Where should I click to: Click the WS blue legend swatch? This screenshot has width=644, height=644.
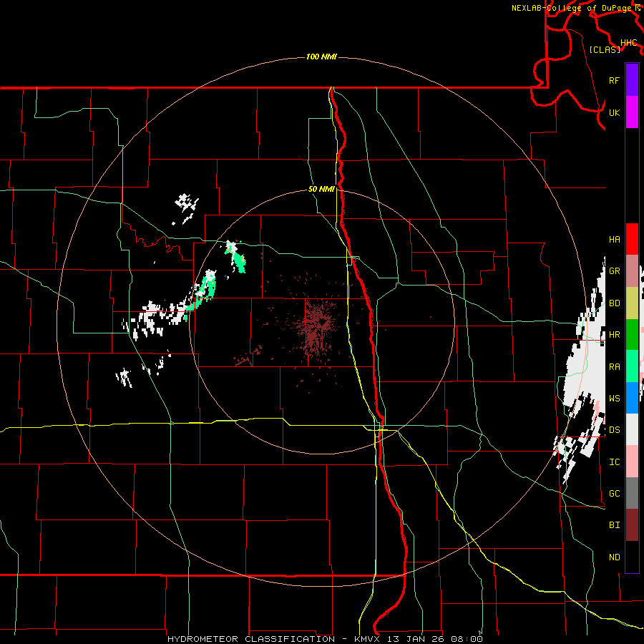tap(632, 398)
